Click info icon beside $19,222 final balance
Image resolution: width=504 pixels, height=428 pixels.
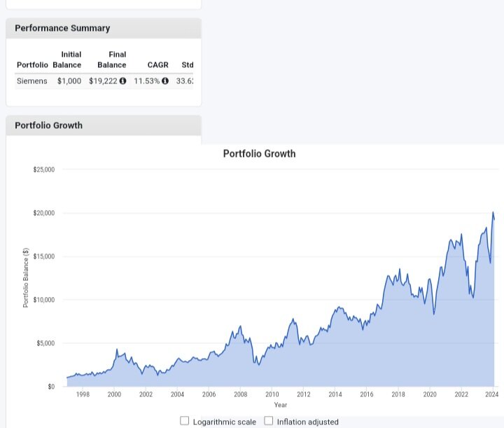[123, 81]
